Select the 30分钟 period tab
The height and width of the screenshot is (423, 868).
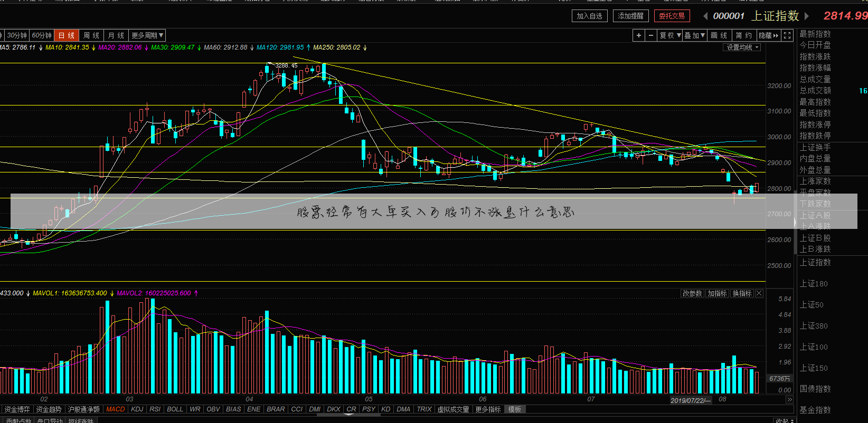(x=17, y=35)
